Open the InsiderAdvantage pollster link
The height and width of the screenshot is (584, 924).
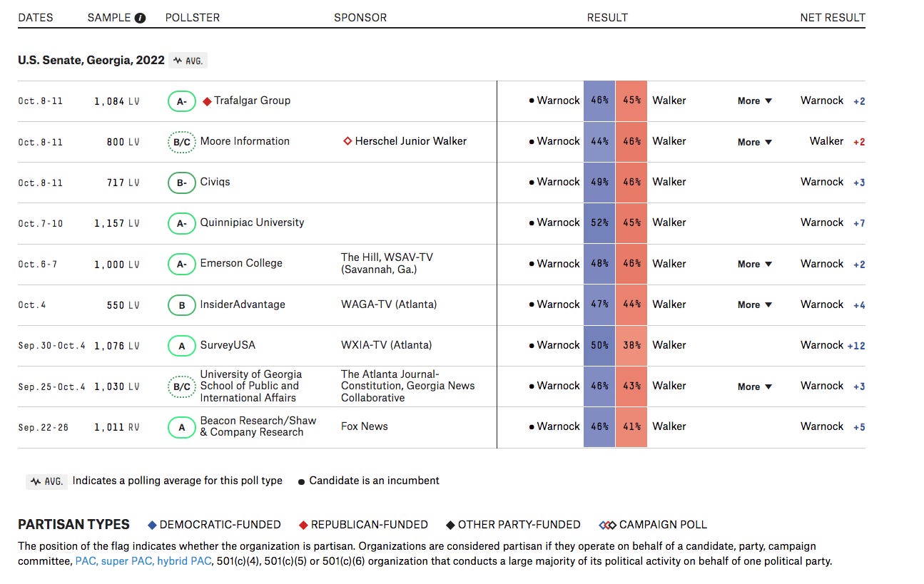click(x=243, y=304)
